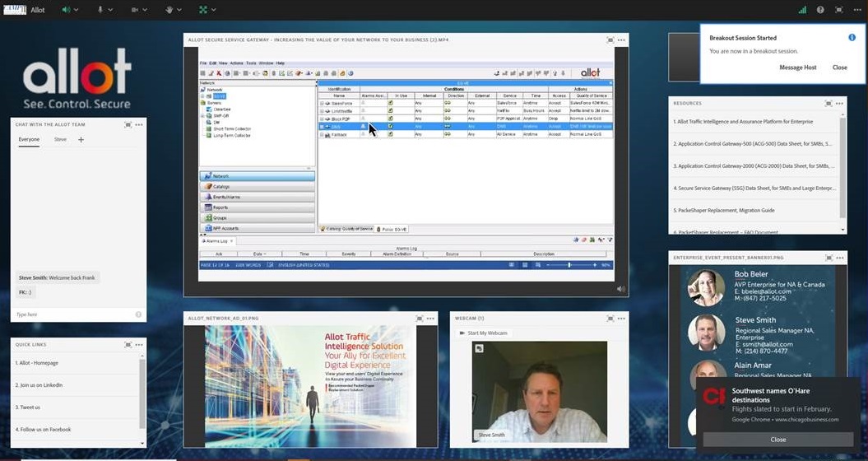Close the Breakout Session Started notification
Image resolution: width=868 pixels, height=461 pixels.
pyautogui.click(x=840, y=67)
